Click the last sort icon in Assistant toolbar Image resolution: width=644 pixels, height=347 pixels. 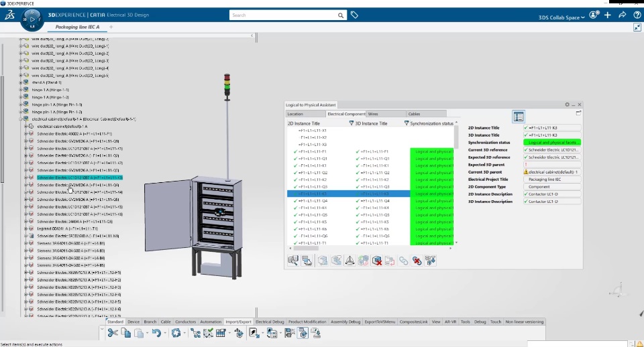tap(431, 261)
